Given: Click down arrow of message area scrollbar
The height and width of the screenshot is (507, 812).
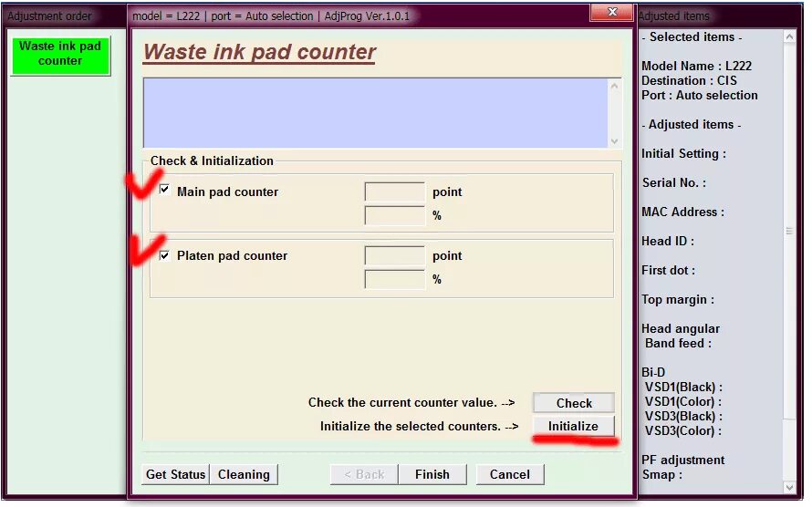Looking at the screenshot, I should coord(614,141).
